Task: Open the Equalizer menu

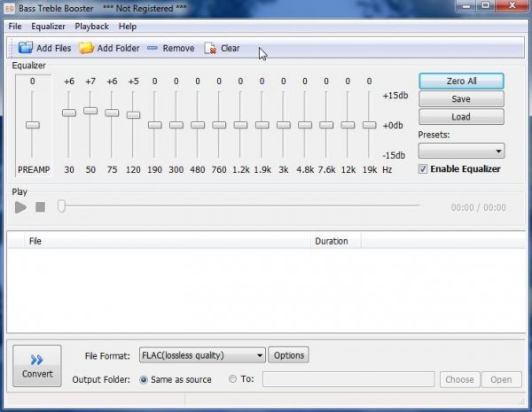Action: (48, 27)
